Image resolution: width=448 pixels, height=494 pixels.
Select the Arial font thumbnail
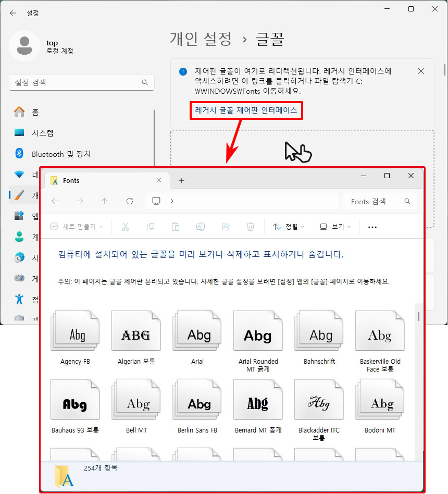tap(197, 330)
